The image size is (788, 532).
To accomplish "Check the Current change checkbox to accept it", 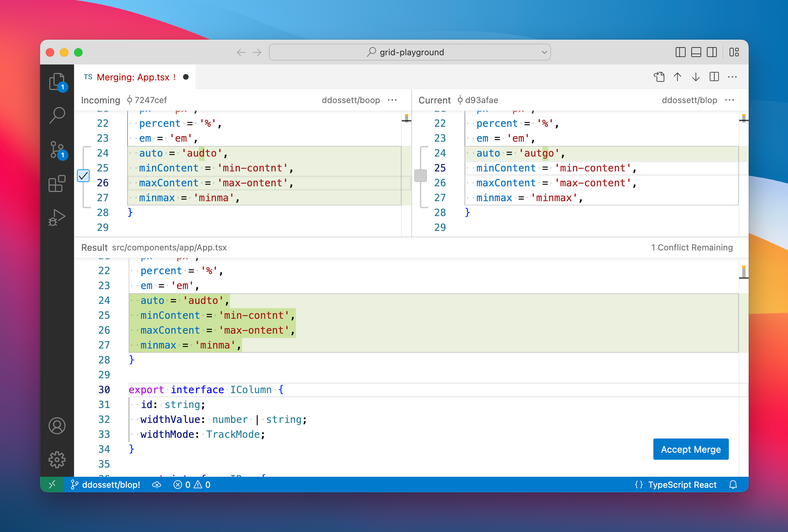I will [x=421, y=176].
